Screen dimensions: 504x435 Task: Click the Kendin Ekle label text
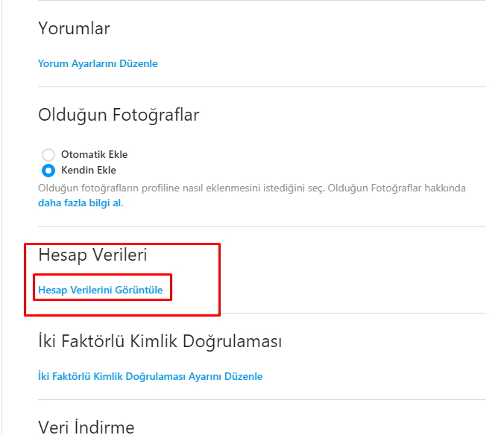point(89,170)
